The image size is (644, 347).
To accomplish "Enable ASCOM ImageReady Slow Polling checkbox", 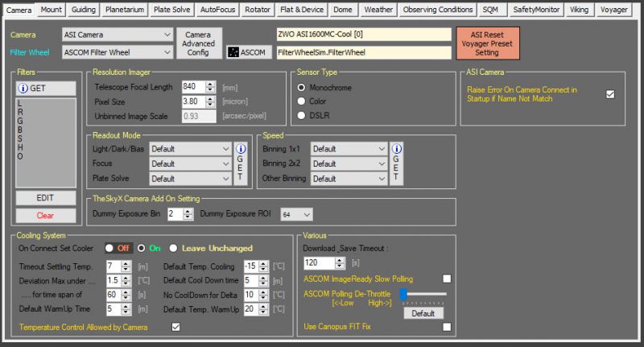I will 447,279.
